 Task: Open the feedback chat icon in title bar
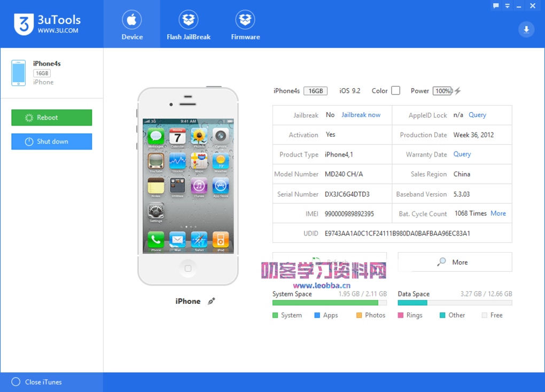click(496, 6)
